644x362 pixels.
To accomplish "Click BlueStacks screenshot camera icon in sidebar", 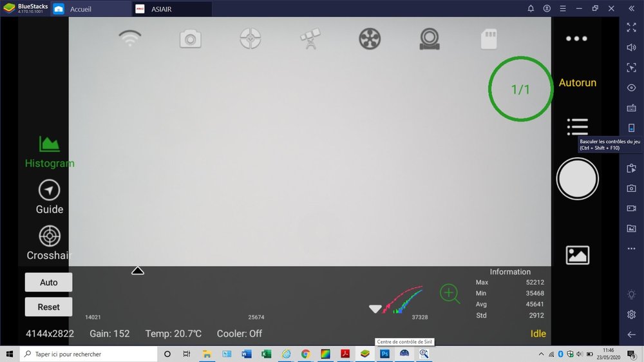I will 631,188.
